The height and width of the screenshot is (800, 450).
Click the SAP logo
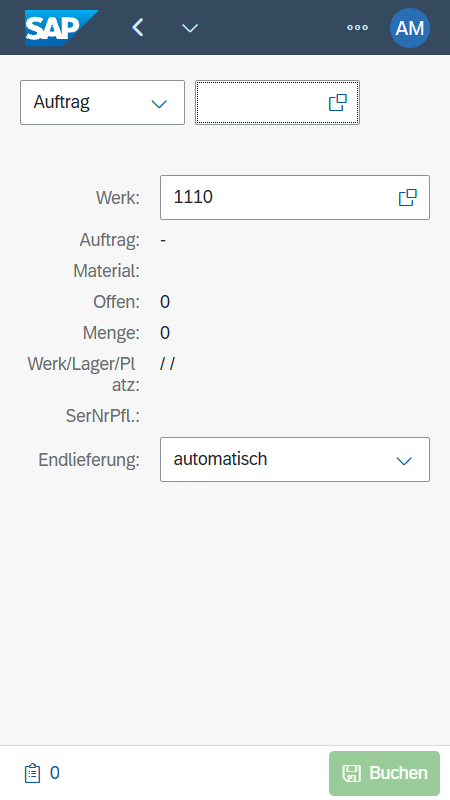point(61,28)
